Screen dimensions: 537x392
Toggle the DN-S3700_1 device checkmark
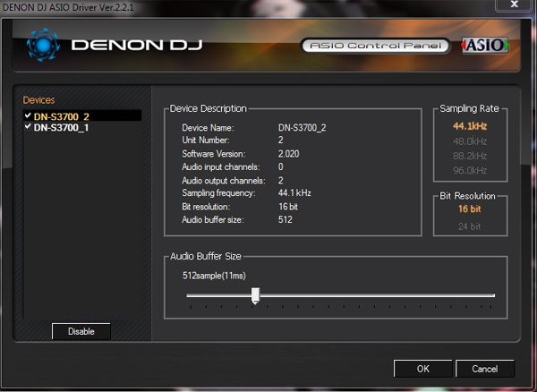click(x=28, y=127)
